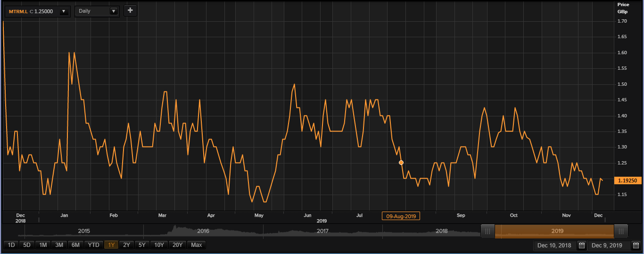Click the 1.50 price axis value
This screenshot has width=644, height=254.
(622, 84)
